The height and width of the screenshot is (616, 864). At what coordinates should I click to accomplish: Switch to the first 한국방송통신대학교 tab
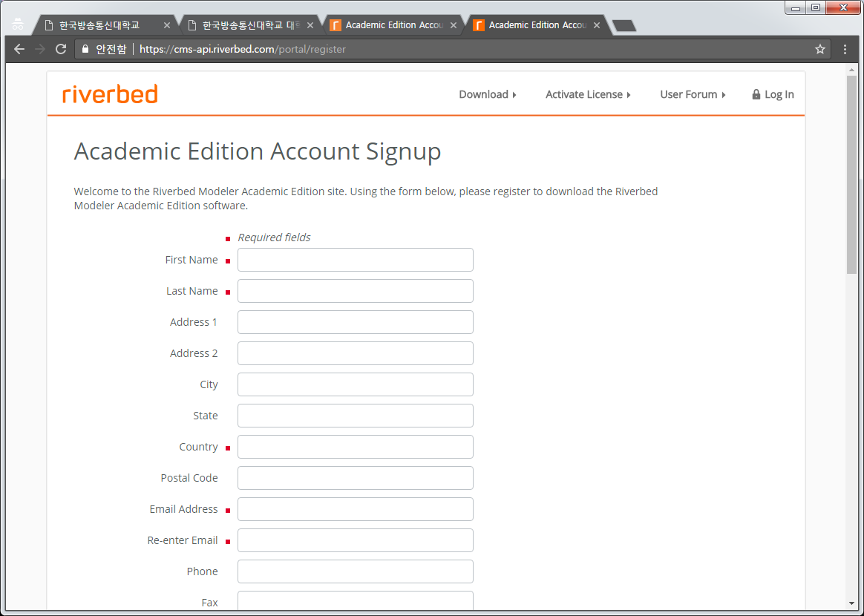tap(105, 25)
